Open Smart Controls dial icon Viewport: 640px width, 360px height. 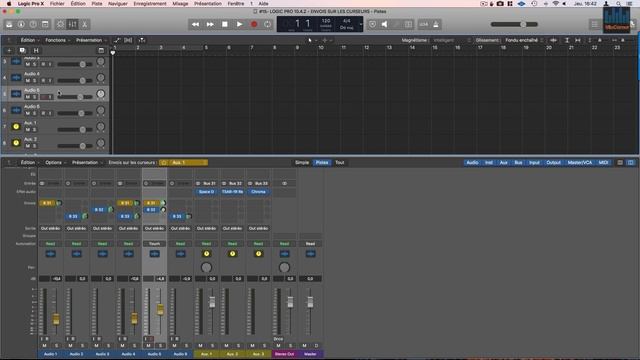pyautogui.click(x=60, y=24)
